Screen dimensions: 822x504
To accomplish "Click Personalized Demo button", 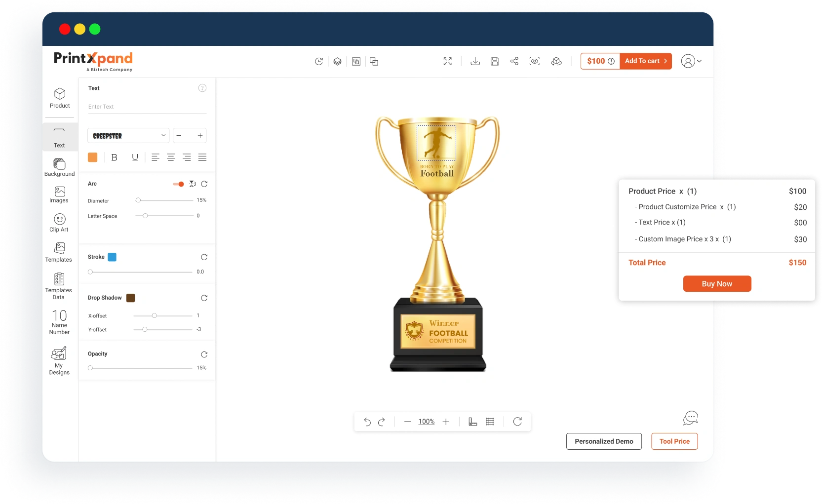I will [x=604, y=441].
